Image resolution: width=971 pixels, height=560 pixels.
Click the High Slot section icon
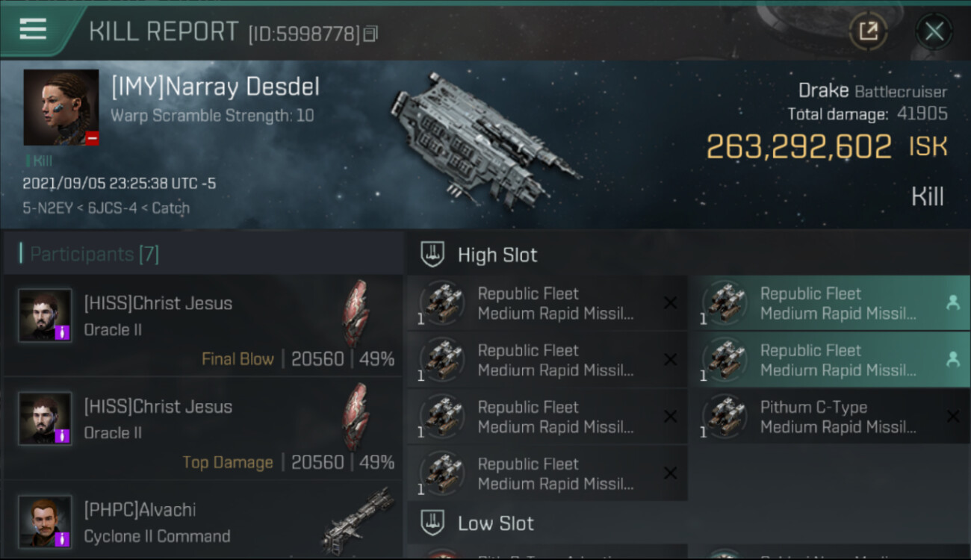pos(432,255)
